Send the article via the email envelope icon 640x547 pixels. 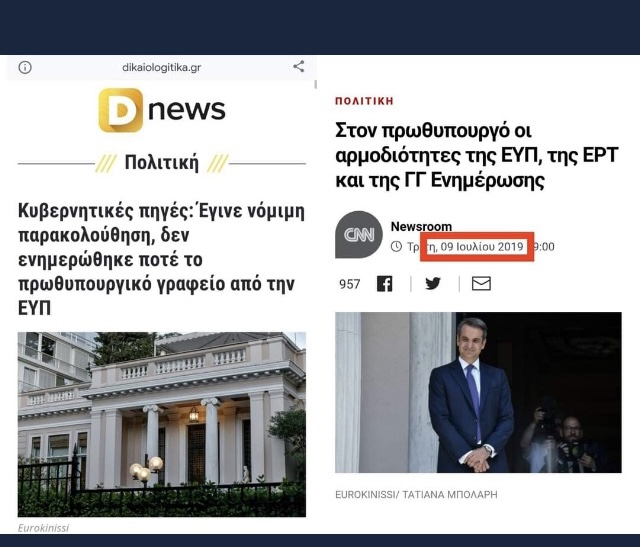pyautogui.click(x=481, y=283)
